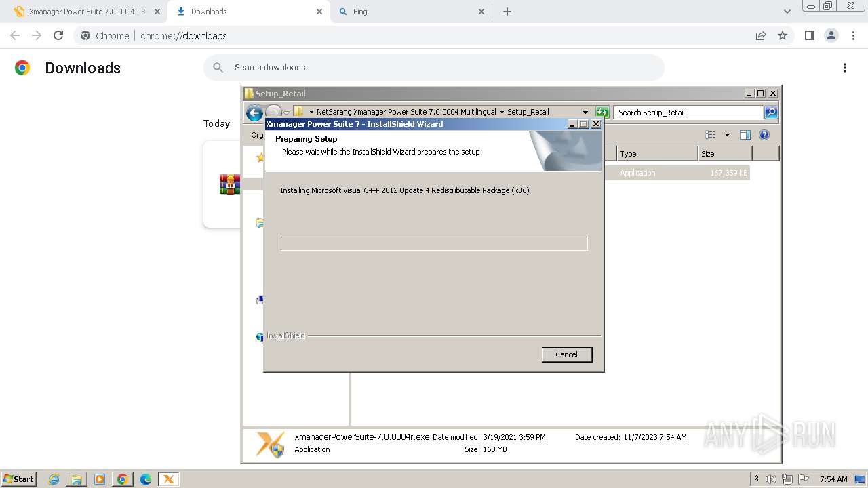Open Explorer view options dropdown arrow

(x=727, y=135)
